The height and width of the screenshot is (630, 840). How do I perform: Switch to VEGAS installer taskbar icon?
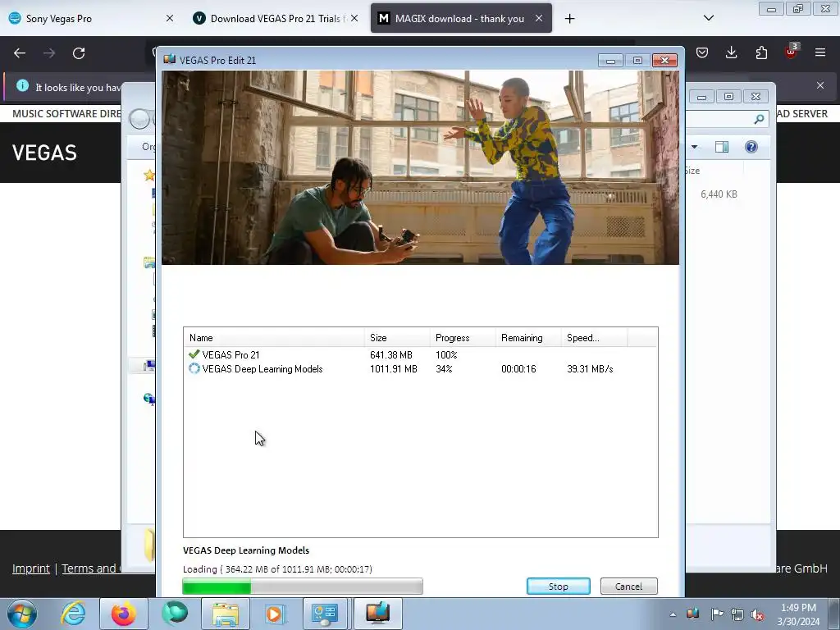point(377,614)
